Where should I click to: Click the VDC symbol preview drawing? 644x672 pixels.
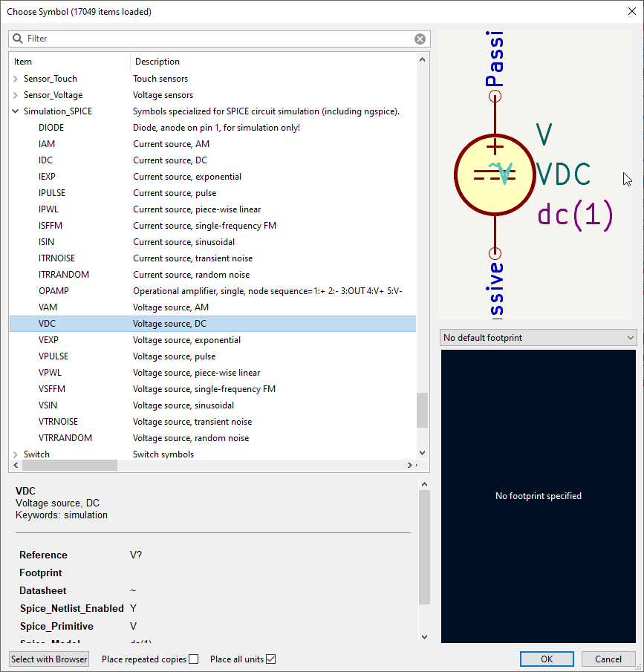click(x=495, y=175)
